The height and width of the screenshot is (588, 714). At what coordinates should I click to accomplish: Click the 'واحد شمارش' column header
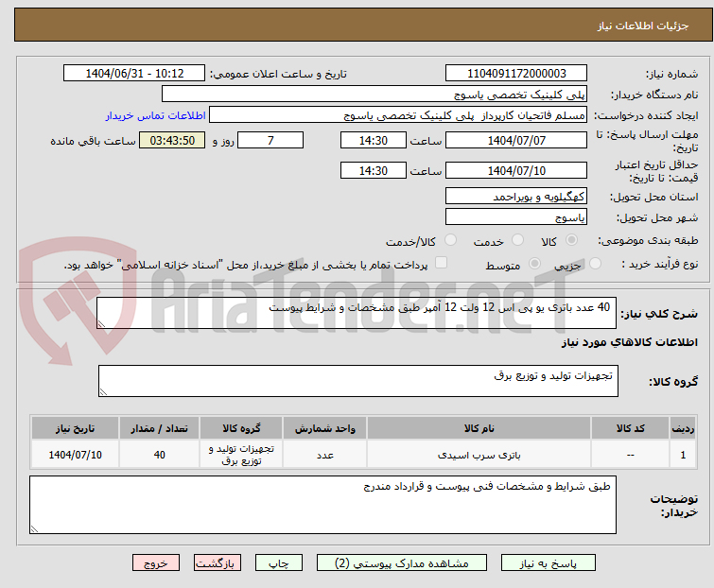pos(324,428)
